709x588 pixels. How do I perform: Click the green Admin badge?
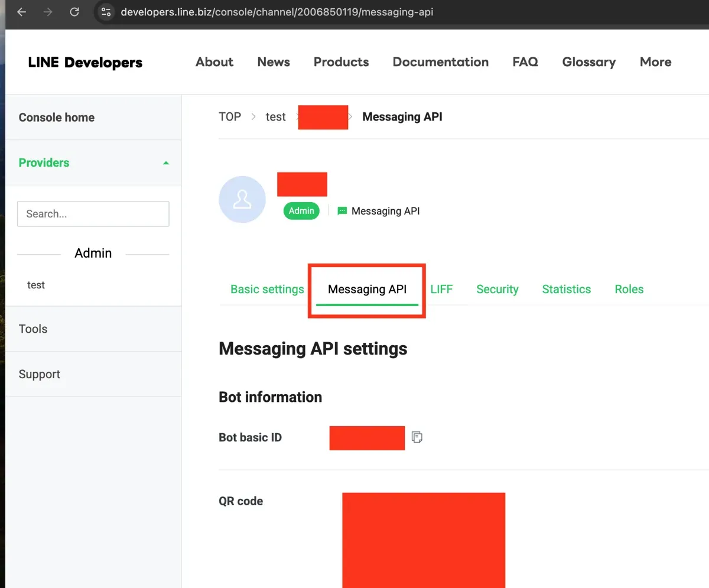click(x=301, y=210)
